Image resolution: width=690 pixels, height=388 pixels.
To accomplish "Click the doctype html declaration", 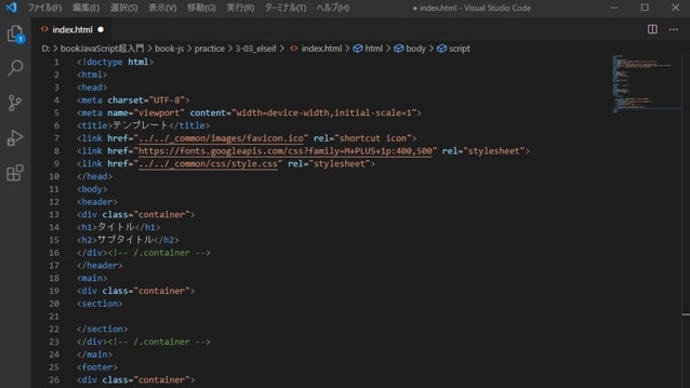I will point(115,62).
